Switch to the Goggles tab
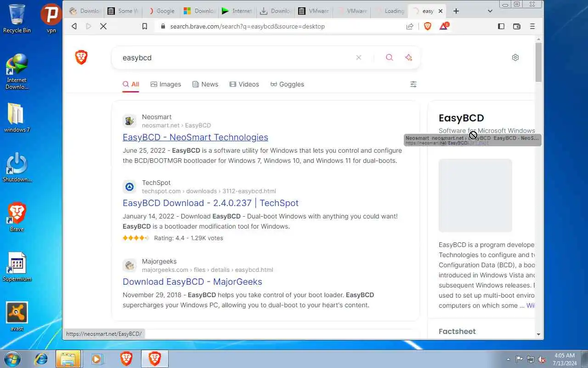The image size is (588, 368). [x=287, y=84]
